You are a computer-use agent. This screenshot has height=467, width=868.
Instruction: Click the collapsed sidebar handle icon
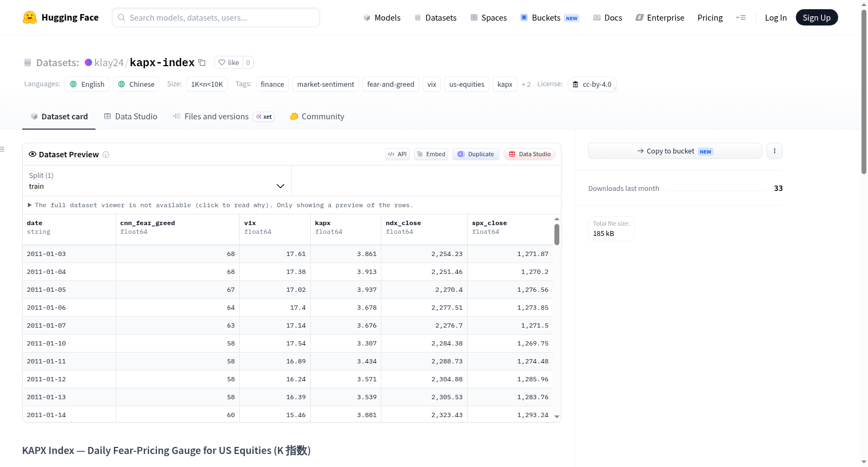point(2,149)
